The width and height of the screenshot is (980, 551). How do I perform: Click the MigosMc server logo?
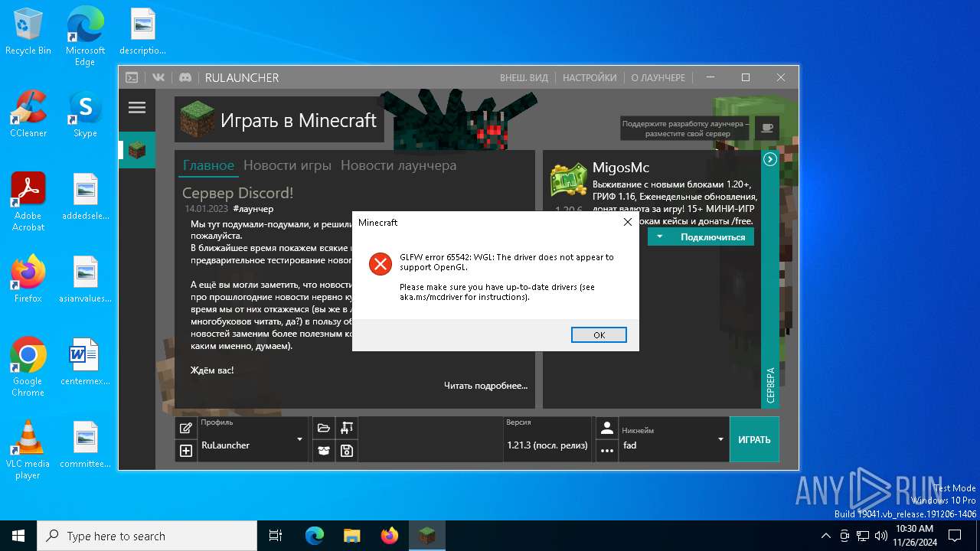coord(568,180)
